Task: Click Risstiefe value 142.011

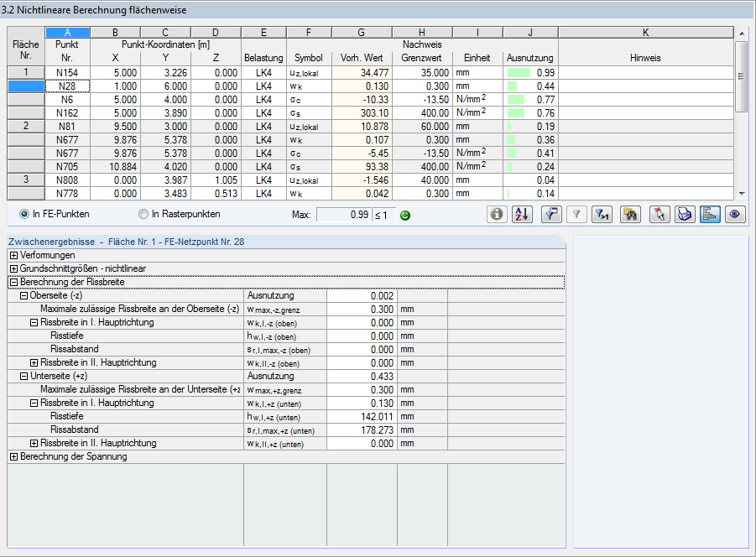Action: click(x=362, y=417)
